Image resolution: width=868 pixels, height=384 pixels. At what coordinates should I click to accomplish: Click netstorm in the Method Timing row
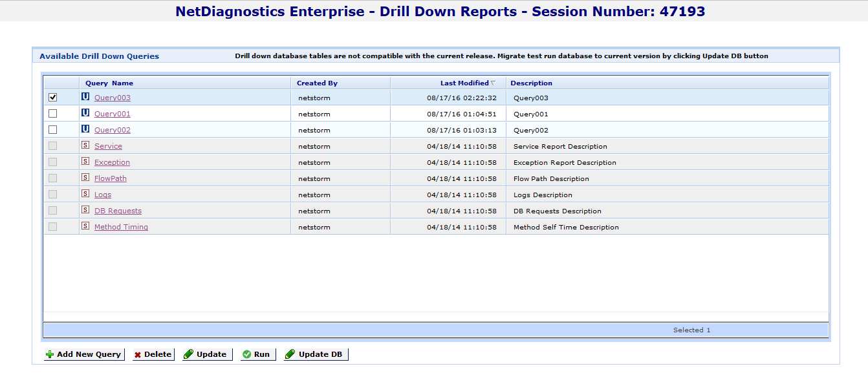point(314,227)
